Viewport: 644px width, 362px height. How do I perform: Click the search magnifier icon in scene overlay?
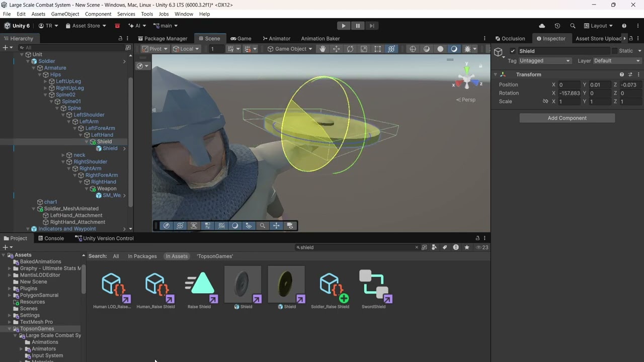263,226
